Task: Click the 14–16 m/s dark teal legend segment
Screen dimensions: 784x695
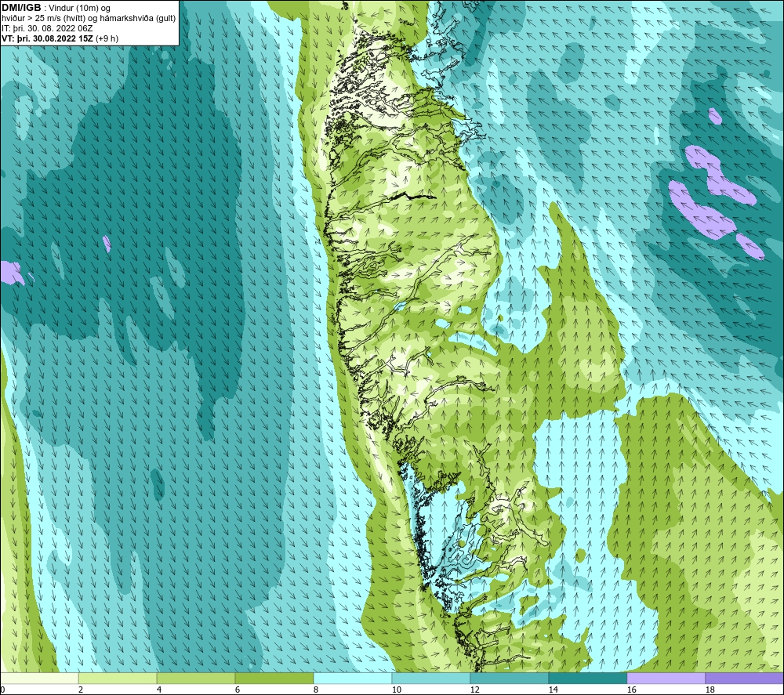Action: [587, 679]
